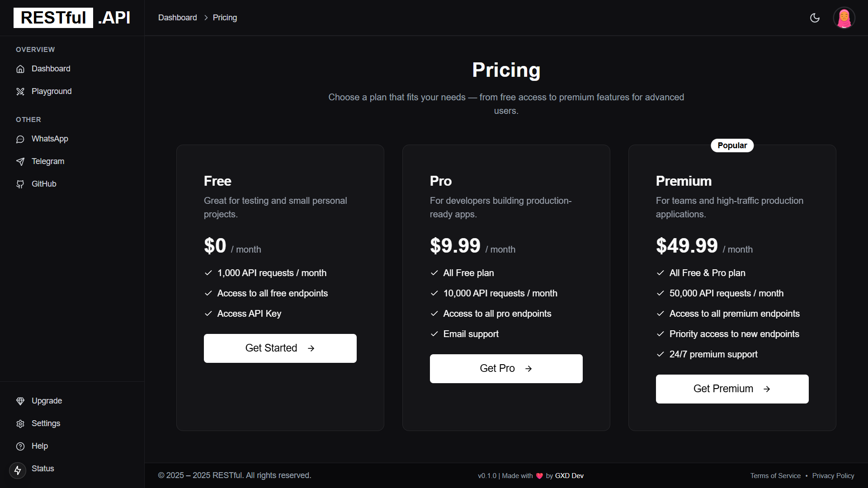This screenshot has height=488, width=868.
Task: Click the Telegram paper-plane icon
Action: pyautogui.click(x=20, y=162)
